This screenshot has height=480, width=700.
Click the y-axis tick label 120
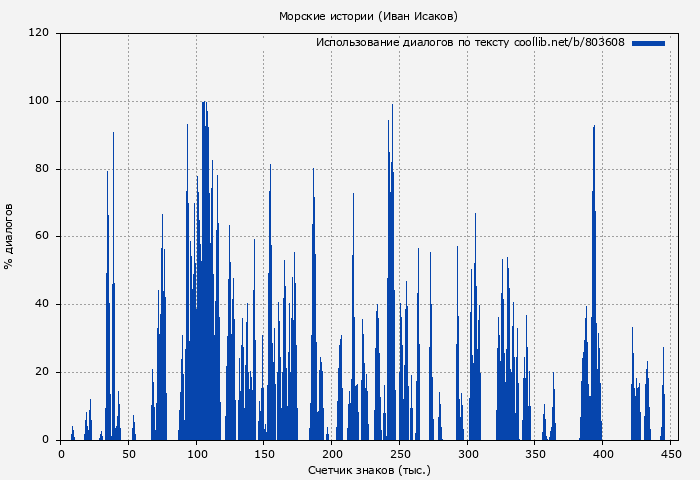[x=39, y=33]
